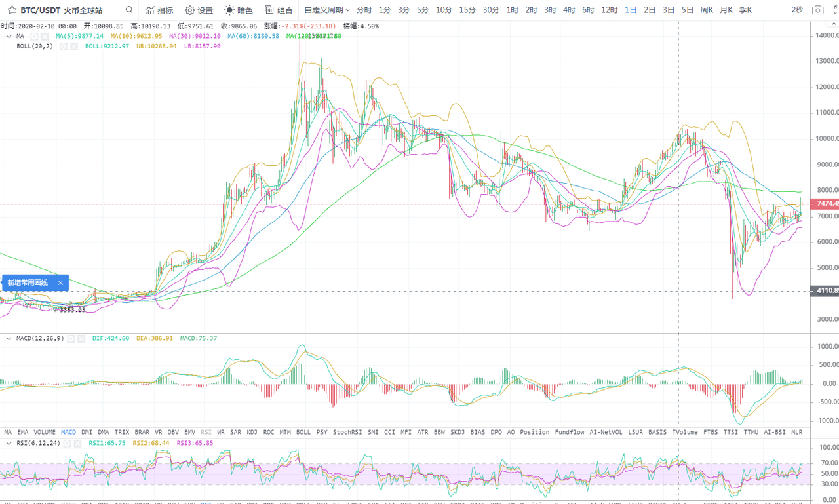Select the MACD indicator tab

(68, 433)
